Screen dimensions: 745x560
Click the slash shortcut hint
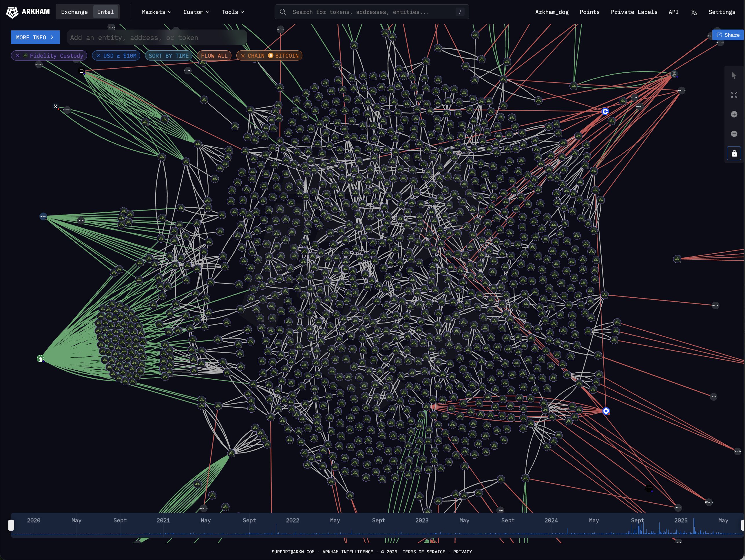460,12
